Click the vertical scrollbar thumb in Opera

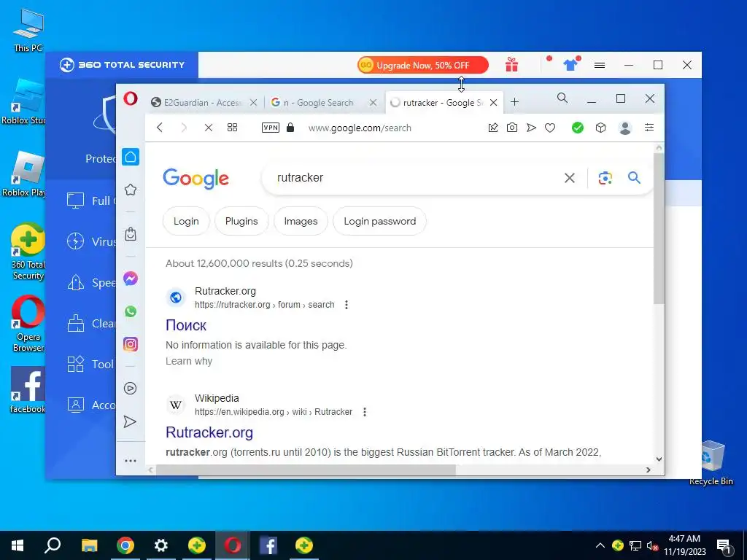click(x=659, y=228)
